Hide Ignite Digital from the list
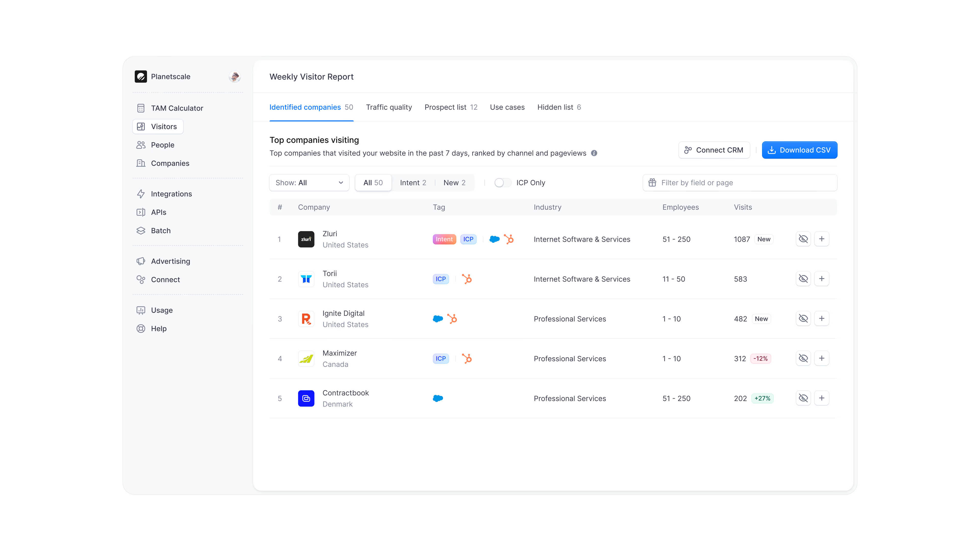980x551 pixels. (x=803, y=318)
